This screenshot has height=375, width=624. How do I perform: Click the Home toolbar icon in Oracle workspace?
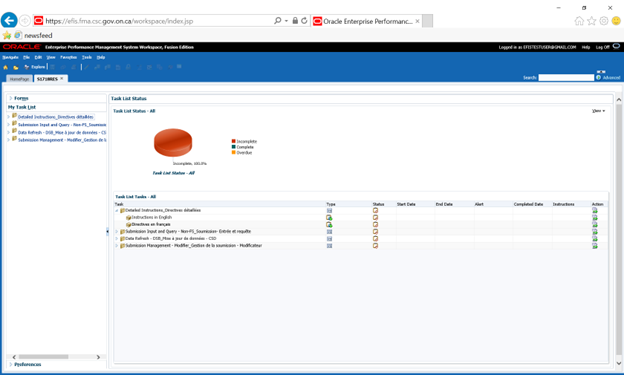[6, 67]
